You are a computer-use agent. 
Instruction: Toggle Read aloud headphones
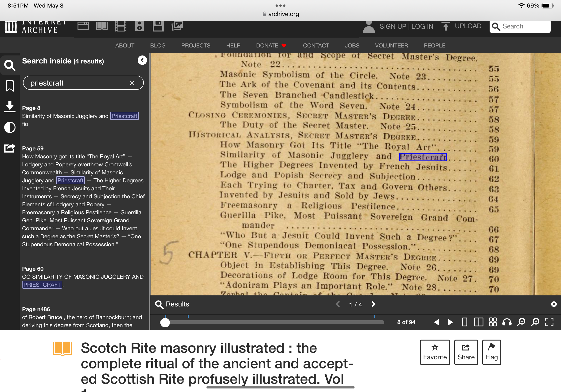[x=507, y=322]
